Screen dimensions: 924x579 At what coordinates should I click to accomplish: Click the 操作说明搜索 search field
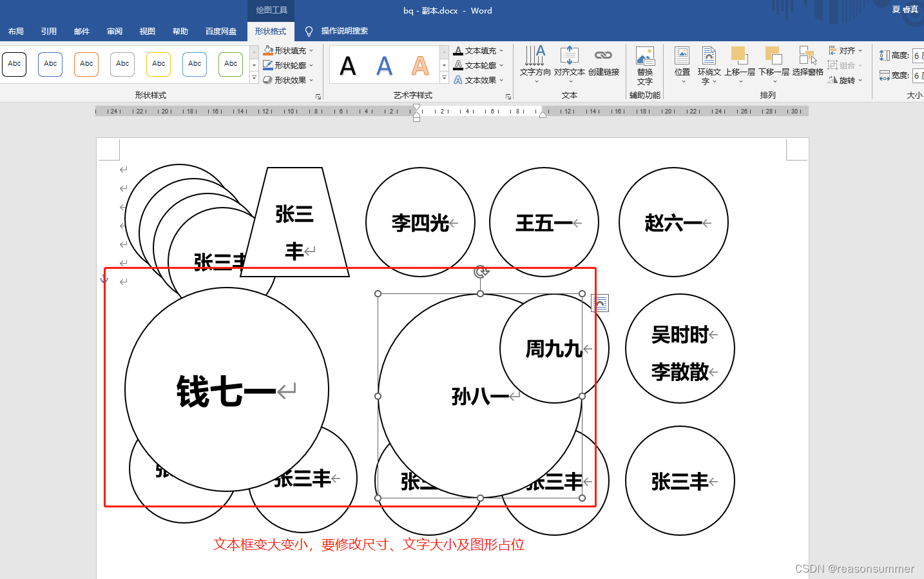(x=343, y=30)
